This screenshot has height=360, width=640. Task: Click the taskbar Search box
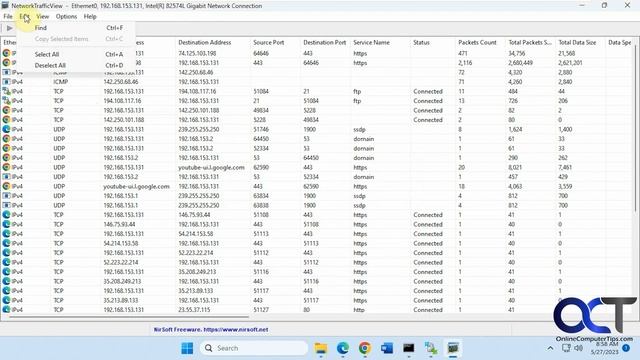point(254,348)
